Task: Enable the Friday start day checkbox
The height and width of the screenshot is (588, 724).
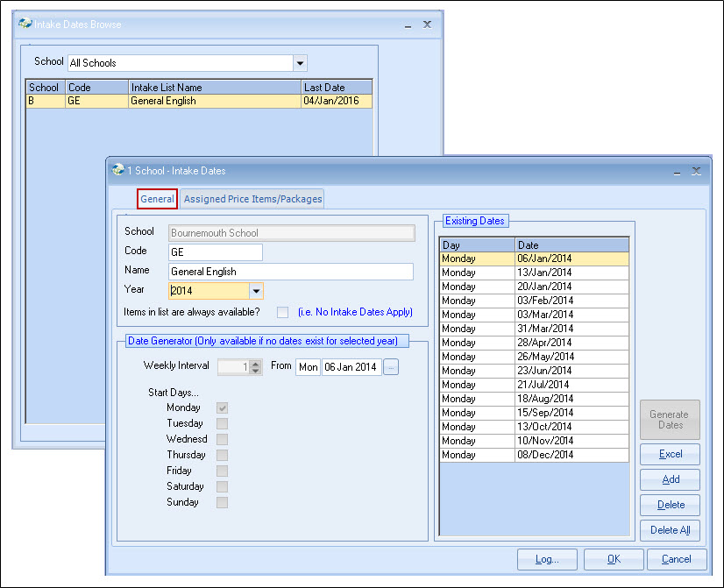Action: coord(223,471)
